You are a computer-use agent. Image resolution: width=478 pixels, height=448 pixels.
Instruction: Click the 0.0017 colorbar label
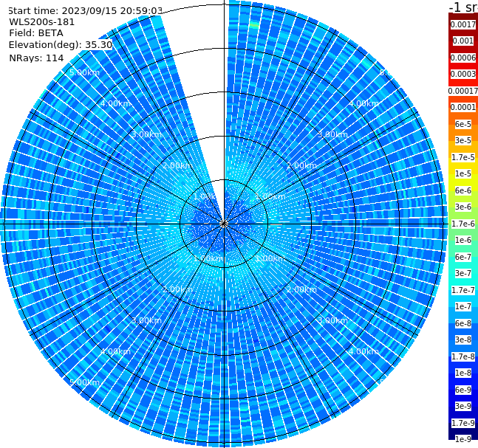[463, 24]
